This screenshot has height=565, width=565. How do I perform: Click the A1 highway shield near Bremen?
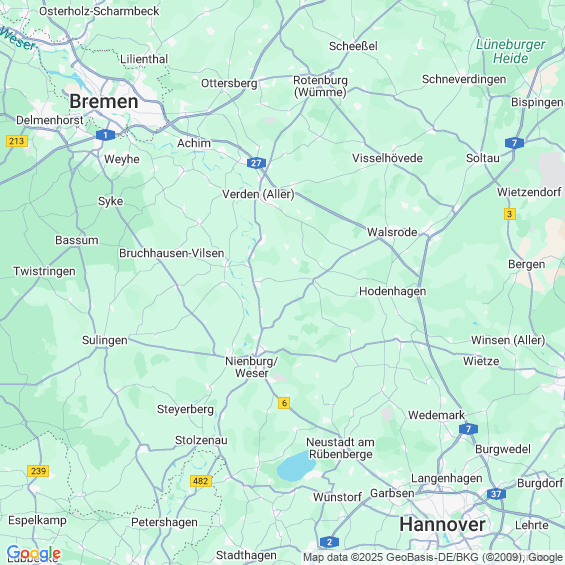pyautogui.click(x=105, y=135)
